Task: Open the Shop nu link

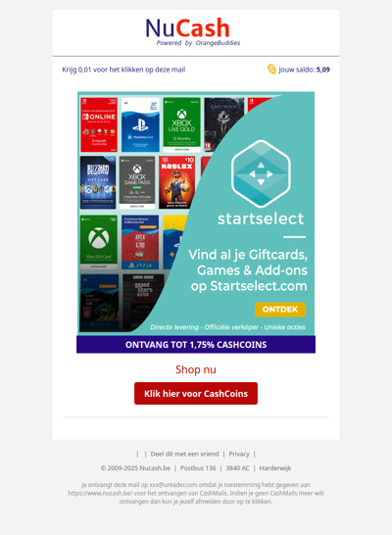Action: tap(196, 369)
